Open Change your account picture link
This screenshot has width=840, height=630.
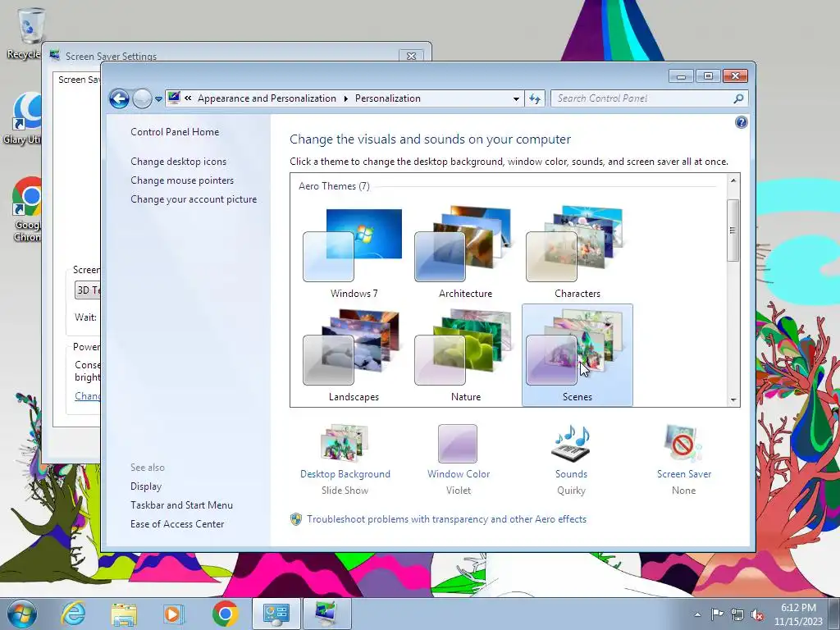(194, 199)
